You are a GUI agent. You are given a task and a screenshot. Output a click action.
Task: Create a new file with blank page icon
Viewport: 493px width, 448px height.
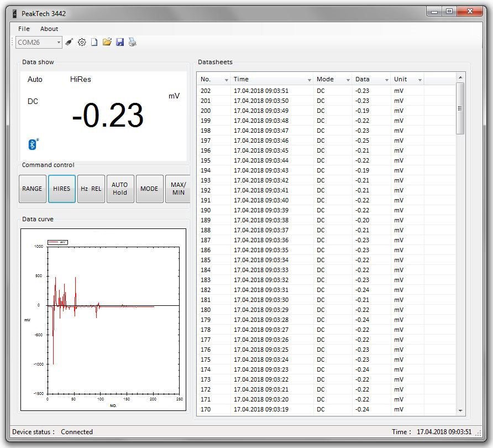point(94,42)
